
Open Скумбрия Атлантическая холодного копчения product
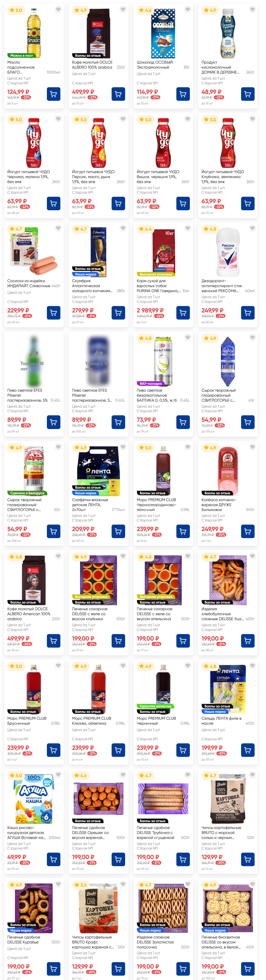pos(92,286)
